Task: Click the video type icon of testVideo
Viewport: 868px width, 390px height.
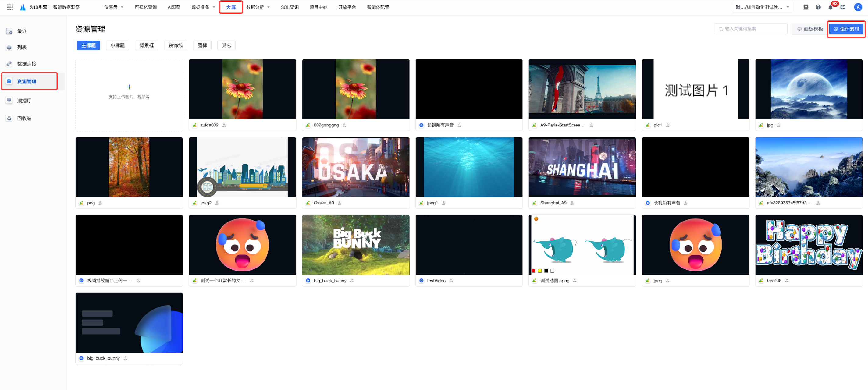Action: coord(421,281)
